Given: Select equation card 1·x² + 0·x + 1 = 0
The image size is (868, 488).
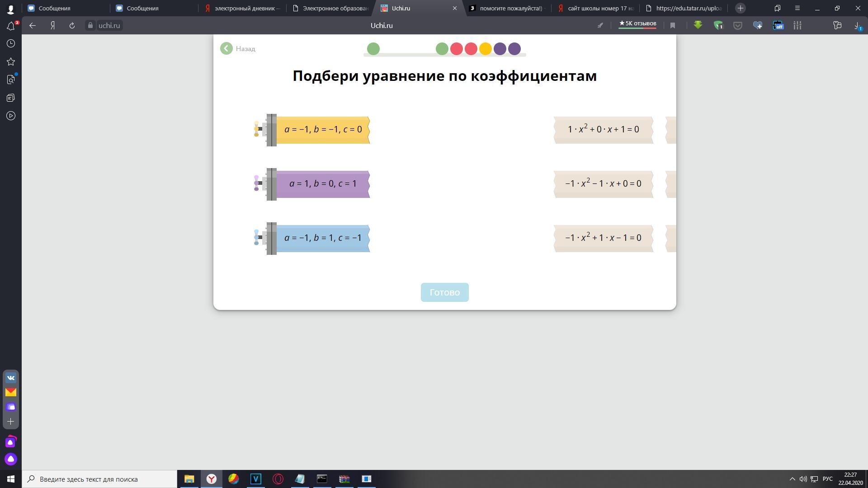Looking at the screenshot, I should (x=603, y=130).
